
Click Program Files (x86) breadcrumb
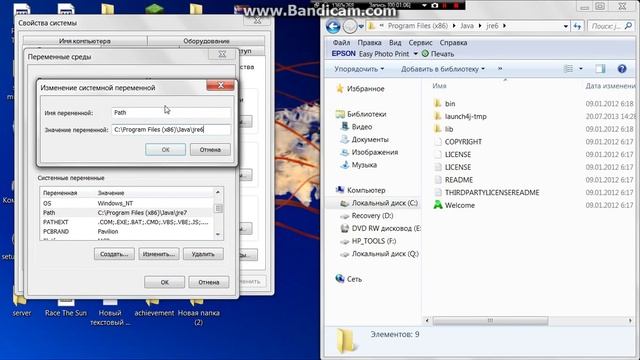[418, 26]
